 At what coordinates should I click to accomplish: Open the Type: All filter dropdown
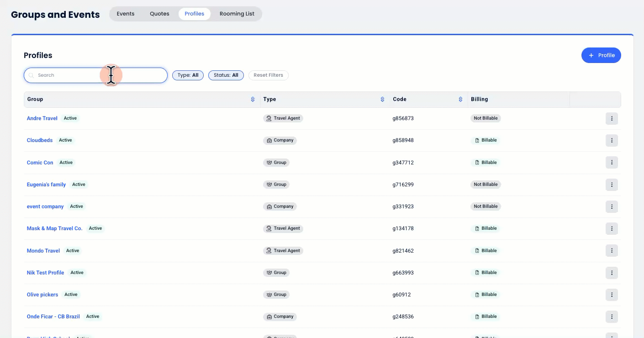tap(188, 75)
